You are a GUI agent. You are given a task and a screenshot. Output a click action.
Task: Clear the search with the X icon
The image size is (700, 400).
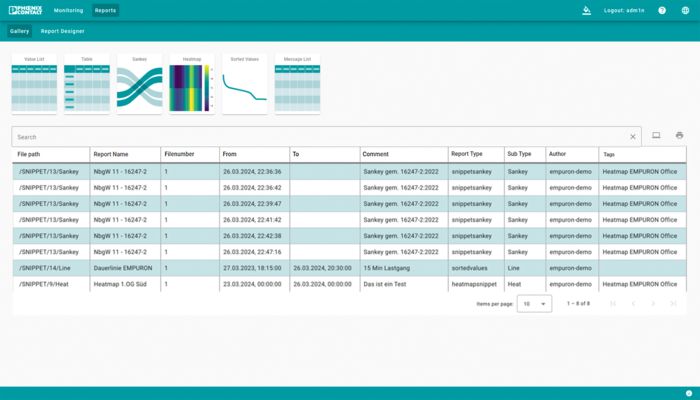click(633, 137)
